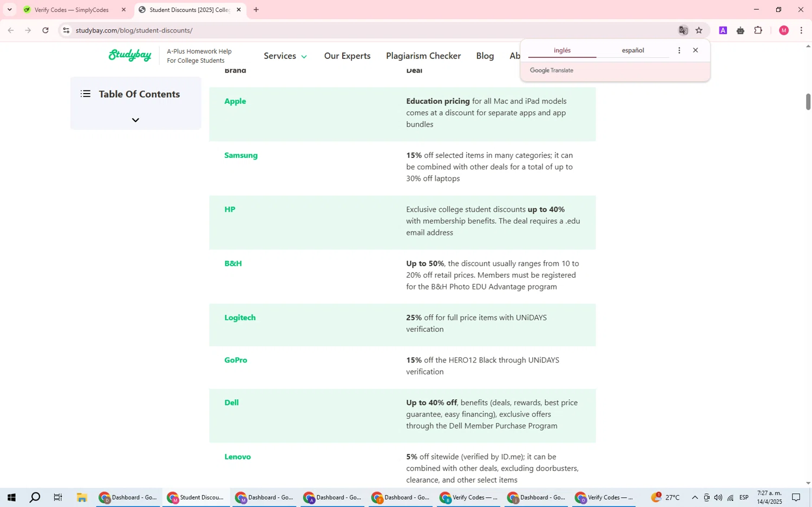812x507 pixels.
Task: Open Windows search icon in taskbar
Action: pos(35,497)
